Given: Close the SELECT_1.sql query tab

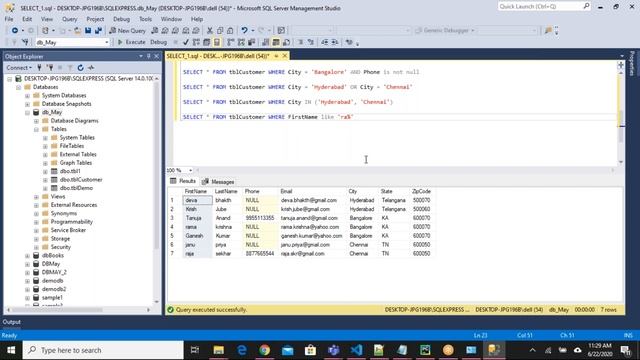Looking at the screenshot, I should tap(285, 56).
